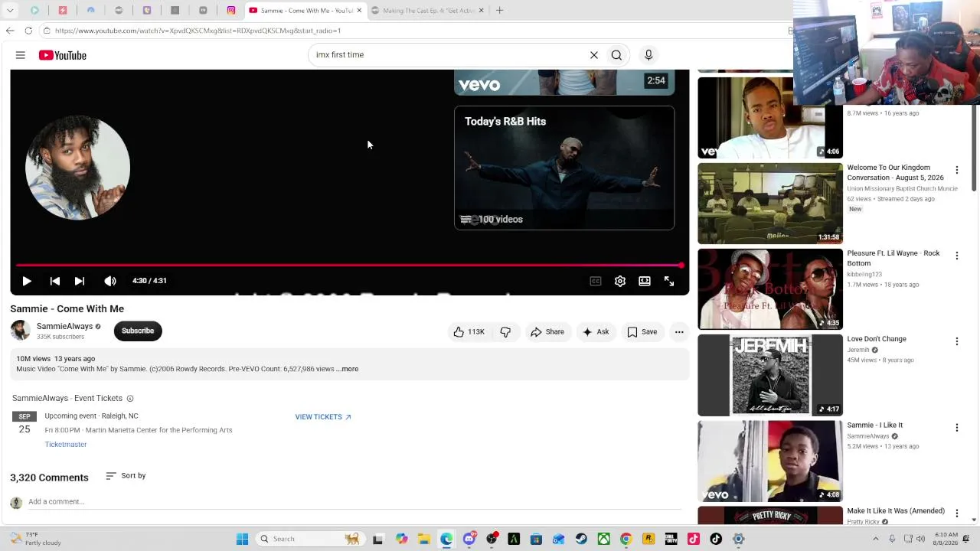Open options for Welcome To Our Kingdom video
Viewport: 980px width, 551px height.
pos(956,170)
